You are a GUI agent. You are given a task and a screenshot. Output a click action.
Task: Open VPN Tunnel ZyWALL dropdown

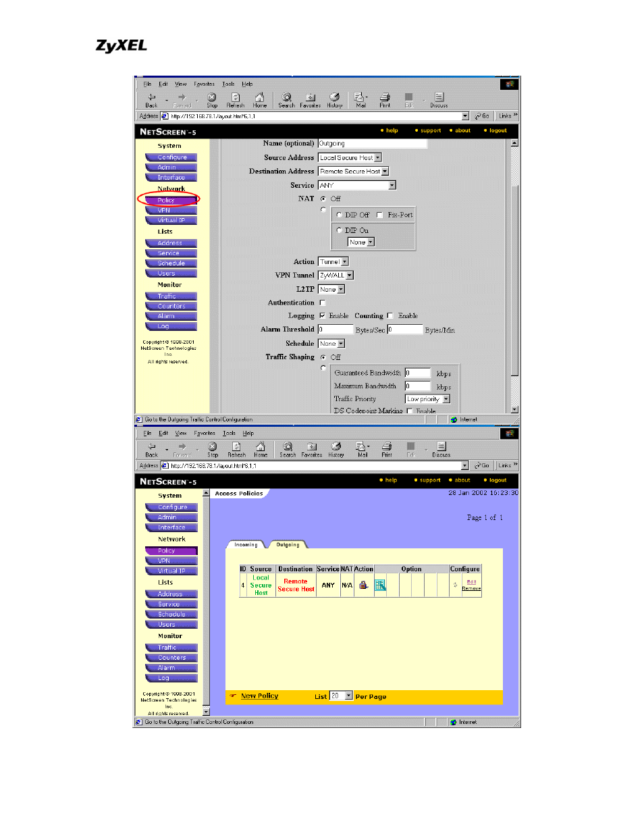(x=336, y=276)
